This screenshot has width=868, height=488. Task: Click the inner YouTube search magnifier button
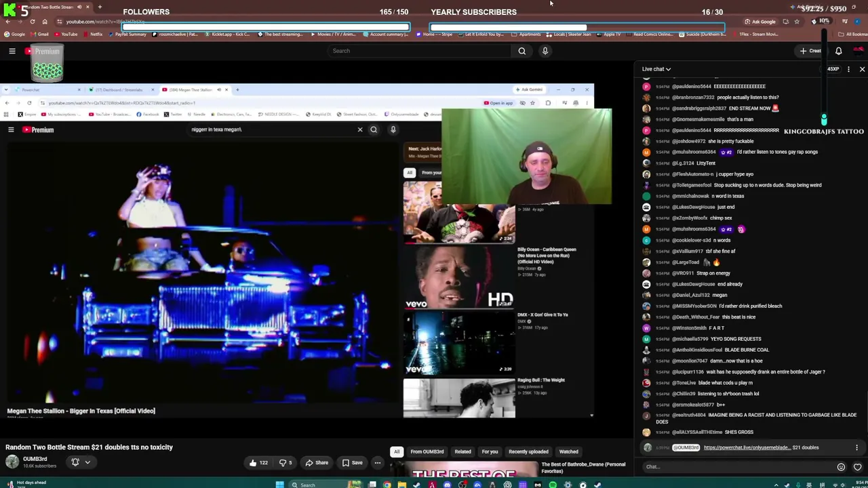374,129
